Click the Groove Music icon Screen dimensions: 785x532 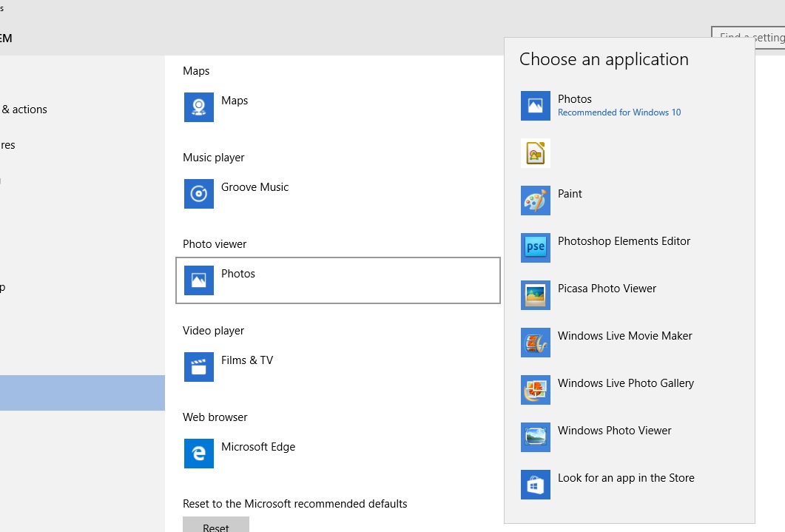[x=199, y=194]
